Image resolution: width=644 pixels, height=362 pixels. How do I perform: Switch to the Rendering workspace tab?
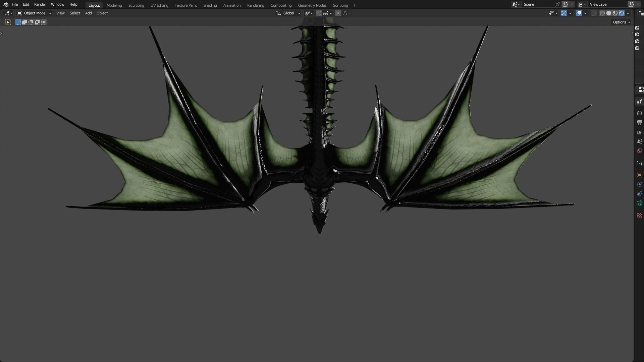(255, 5)
